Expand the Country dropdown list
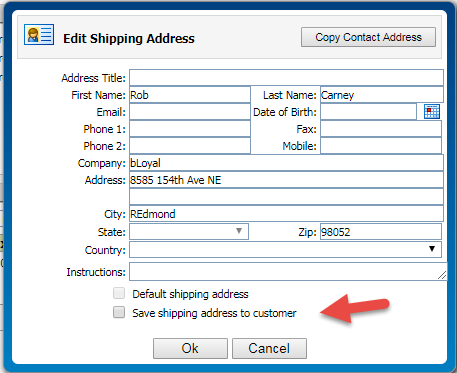 coord(286,249)
